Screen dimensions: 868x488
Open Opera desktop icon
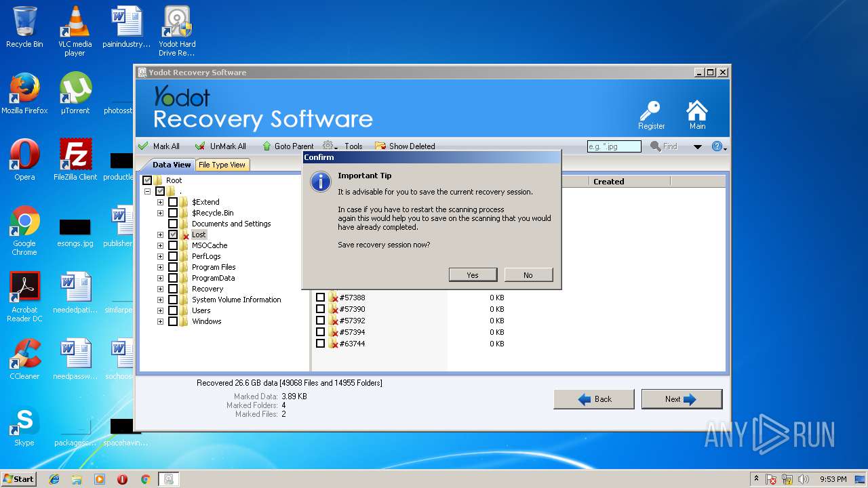(x=24, y=160)
